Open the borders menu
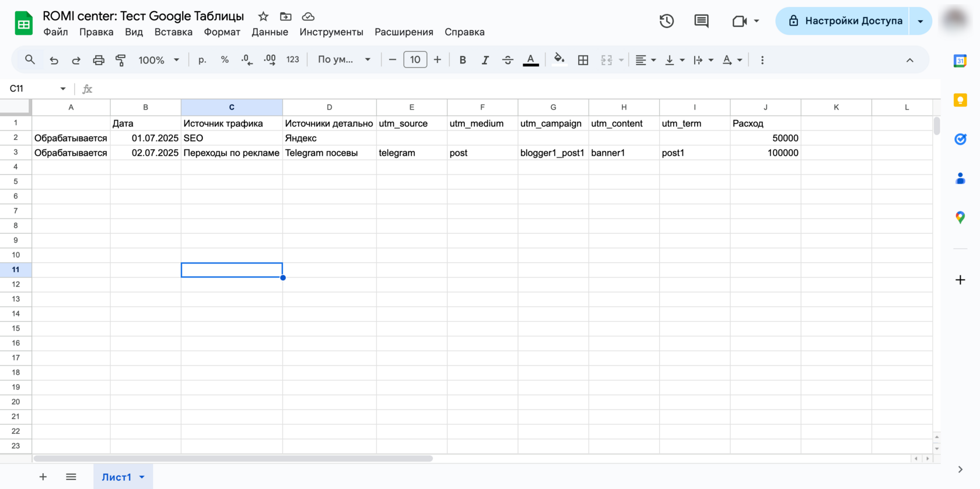Image resolution: width=980 pixels, height=489 pixels. (x=583, y=59)
